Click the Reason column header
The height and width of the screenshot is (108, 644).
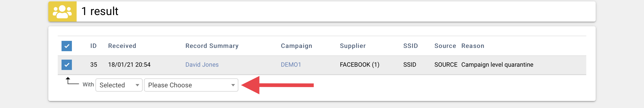coord(473,46)
